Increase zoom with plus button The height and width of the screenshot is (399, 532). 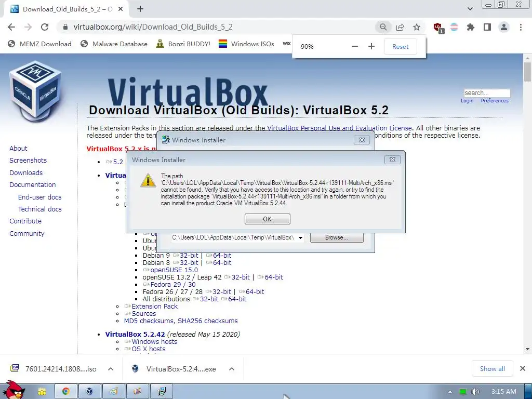[371, 46]
